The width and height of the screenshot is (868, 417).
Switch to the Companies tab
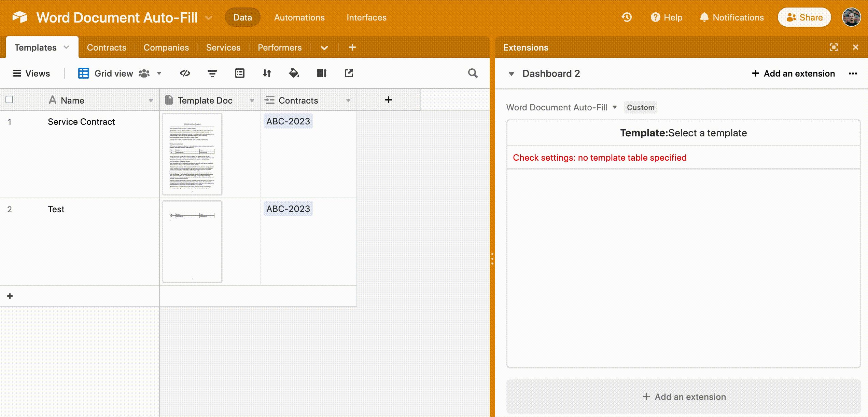(166, 47)
